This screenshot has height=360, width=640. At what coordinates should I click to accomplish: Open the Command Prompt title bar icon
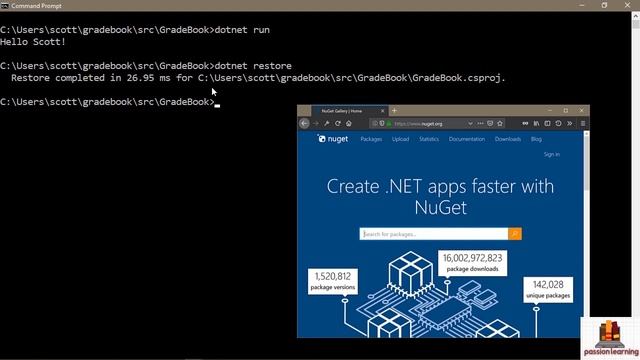click(x=5, y=6)
